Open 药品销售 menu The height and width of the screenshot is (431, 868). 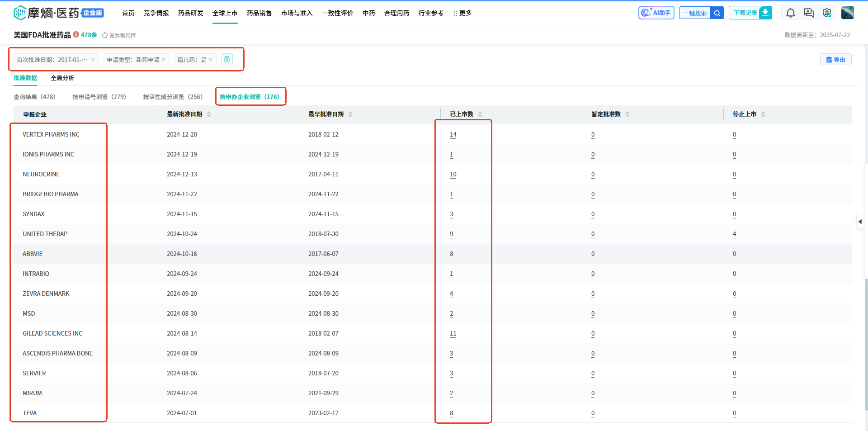(259, 13)
